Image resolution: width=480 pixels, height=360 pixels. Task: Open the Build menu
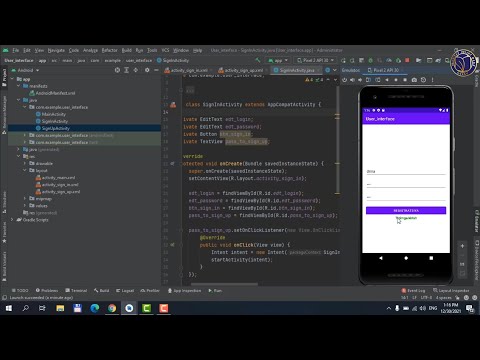point(127,50)
